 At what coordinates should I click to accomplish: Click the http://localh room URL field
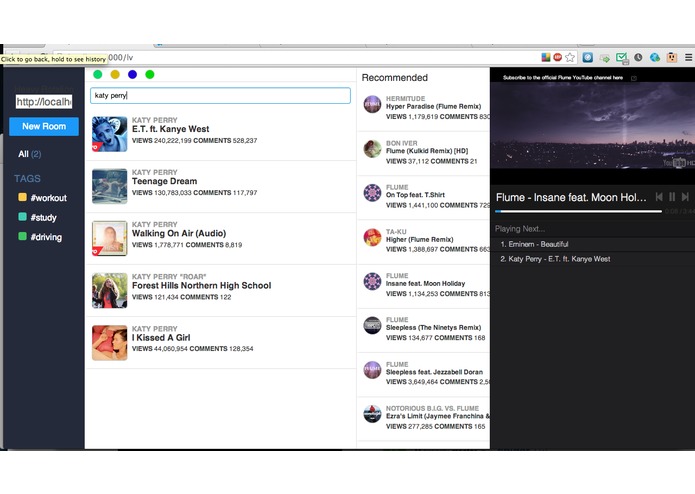click(x=44, y=102)
